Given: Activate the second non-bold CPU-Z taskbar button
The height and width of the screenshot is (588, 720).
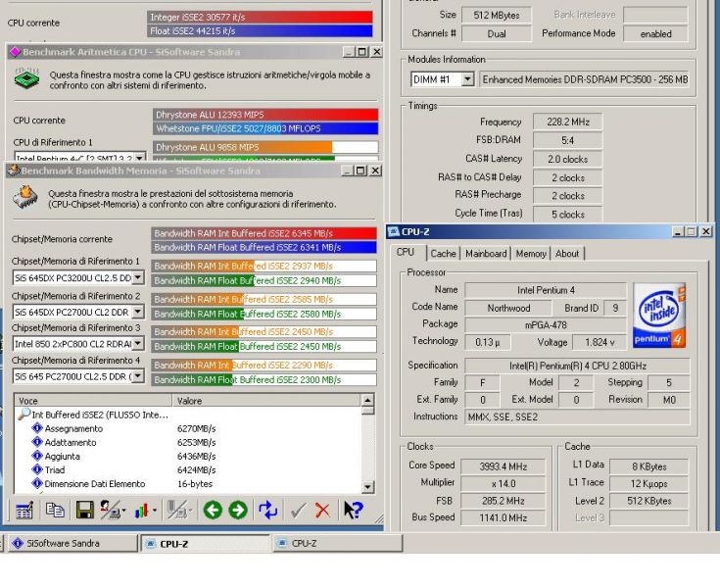Looking at the screenshot, I should (x=338, y=544).
